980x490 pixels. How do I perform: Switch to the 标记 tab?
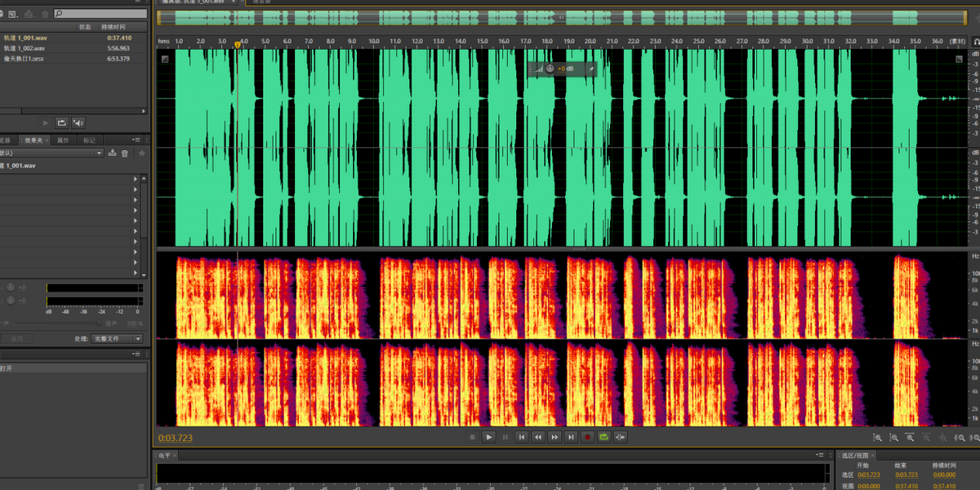coord(89,140)
